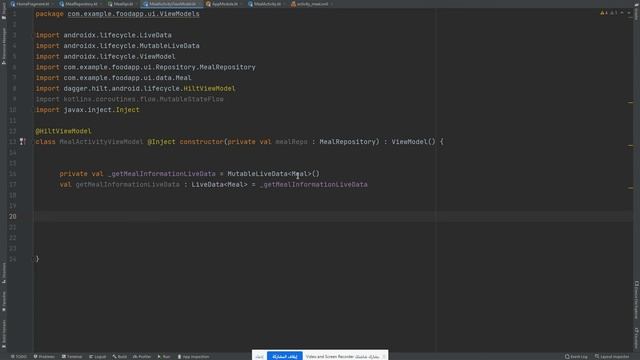Click the package declaration com.example.foodapp.ui.ViewModels

coord(133,14)
